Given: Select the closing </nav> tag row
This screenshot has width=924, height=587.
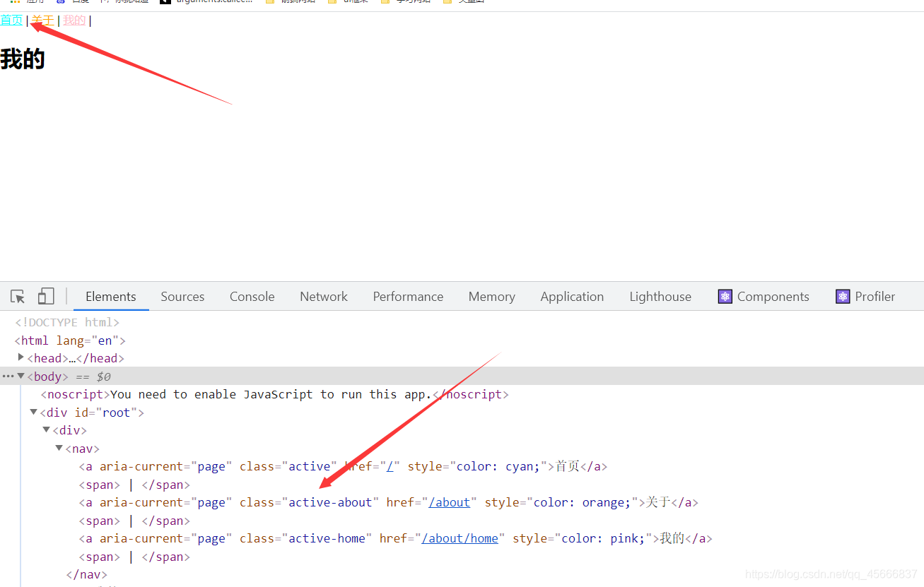Looking at the screenshot, I should point(86,574).
